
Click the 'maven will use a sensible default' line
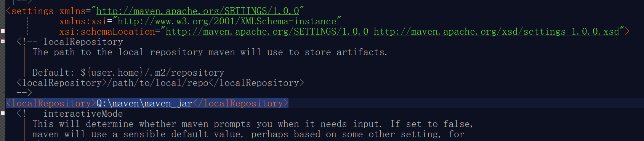pyautogui.click(x=248, y=134)
